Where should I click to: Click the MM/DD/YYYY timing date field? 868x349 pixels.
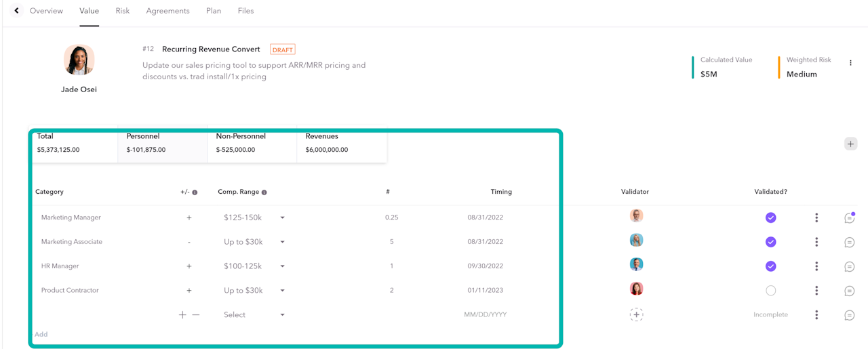pos(485,314)
